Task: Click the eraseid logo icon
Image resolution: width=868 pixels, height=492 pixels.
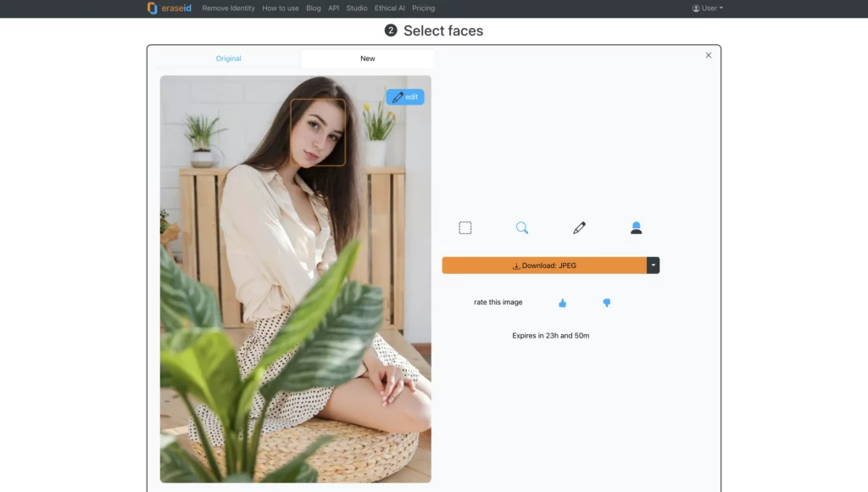Action: (153, 8)
